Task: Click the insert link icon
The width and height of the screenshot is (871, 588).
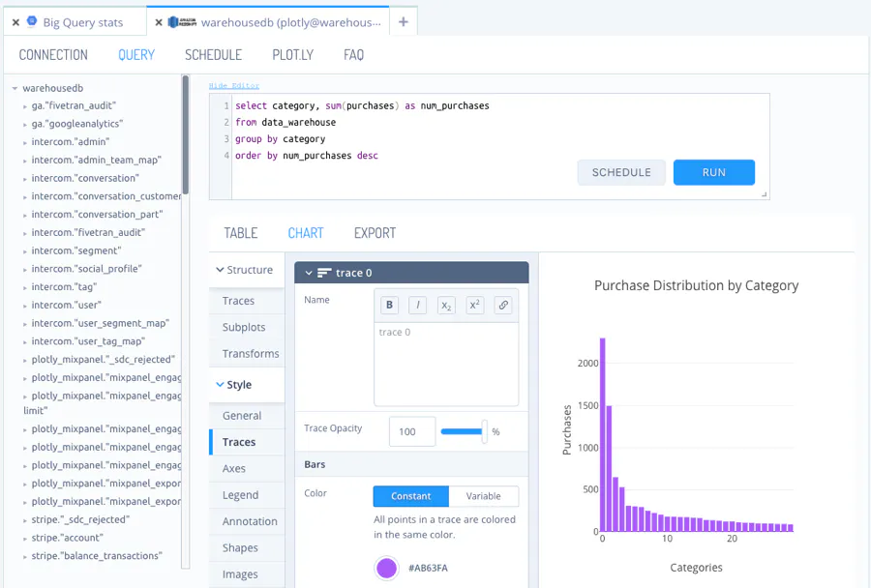Action: click(x=503, y=305)
